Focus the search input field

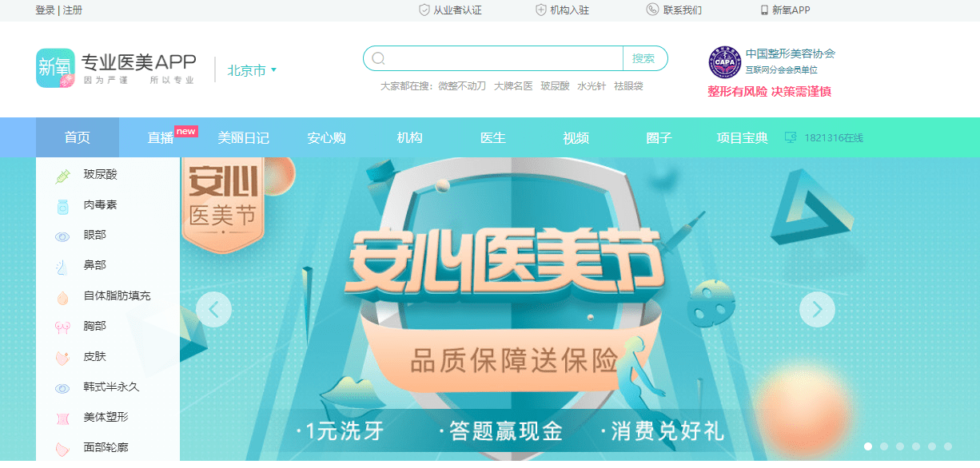coord(504,58)
